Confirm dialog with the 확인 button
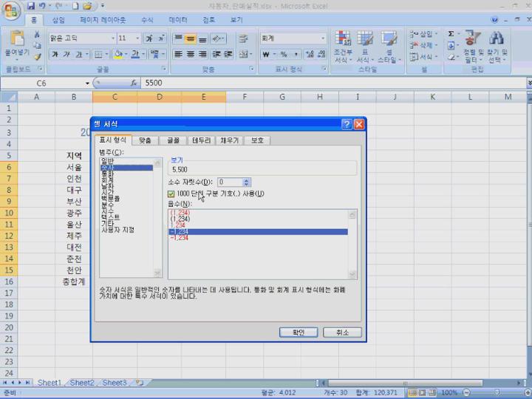 pos(299,332)
